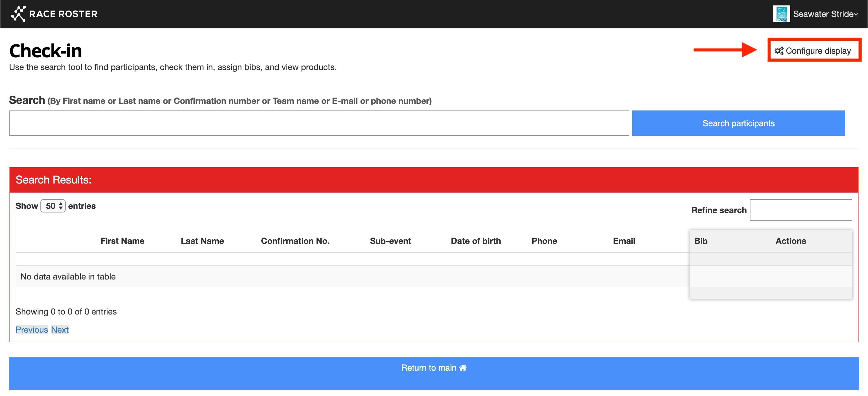Sort results by Sub-event column
This screenshot has height=396, width=868.
[x=390, y=241]
